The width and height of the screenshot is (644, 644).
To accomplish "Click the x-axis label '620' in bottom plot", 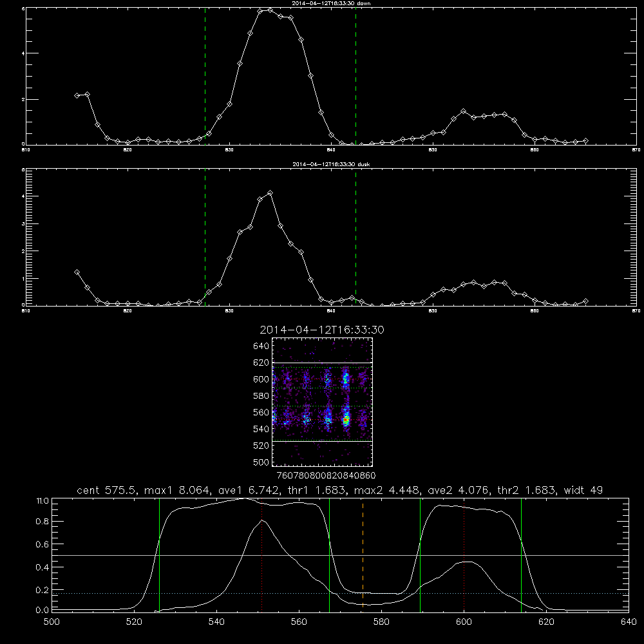I will [546, 622].
